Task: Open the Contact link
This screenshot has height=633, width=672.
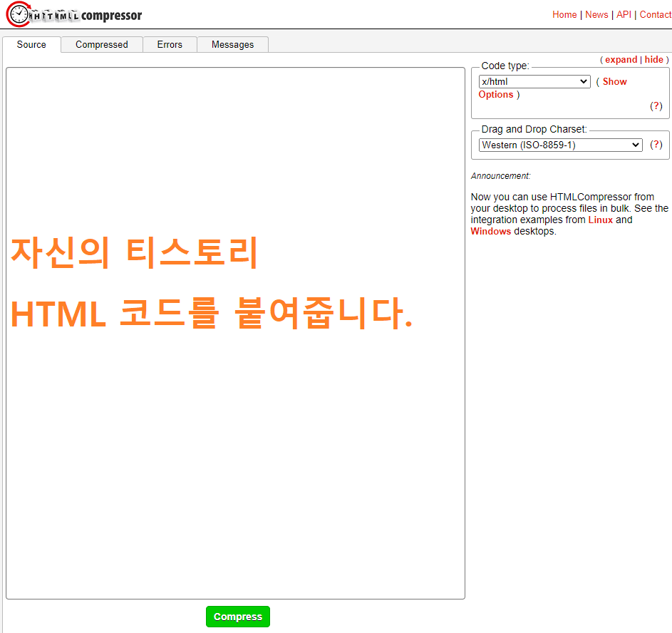Action: pos(656,14)
